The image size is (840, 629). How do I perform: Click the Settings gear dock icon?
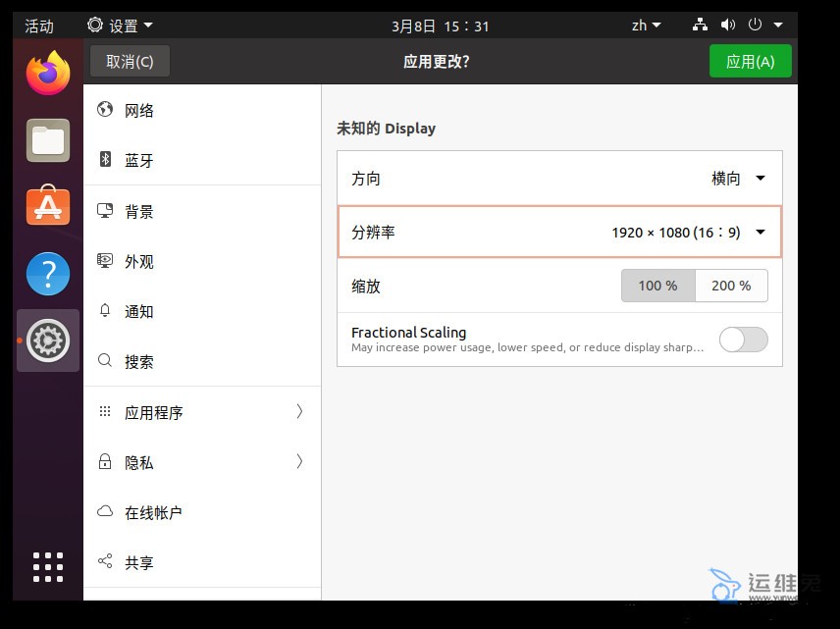tap(48, 341)
